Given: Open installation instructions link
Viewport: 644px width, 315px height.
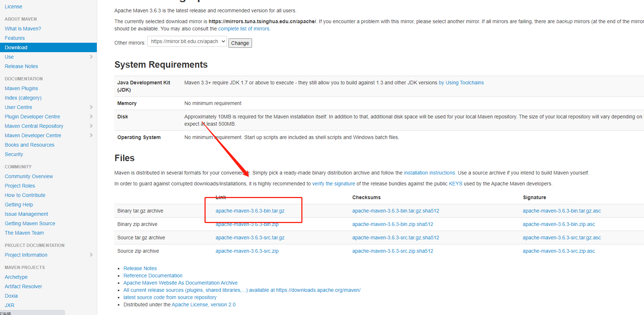Looking at the screenshot, I should [x=429, y=173].
